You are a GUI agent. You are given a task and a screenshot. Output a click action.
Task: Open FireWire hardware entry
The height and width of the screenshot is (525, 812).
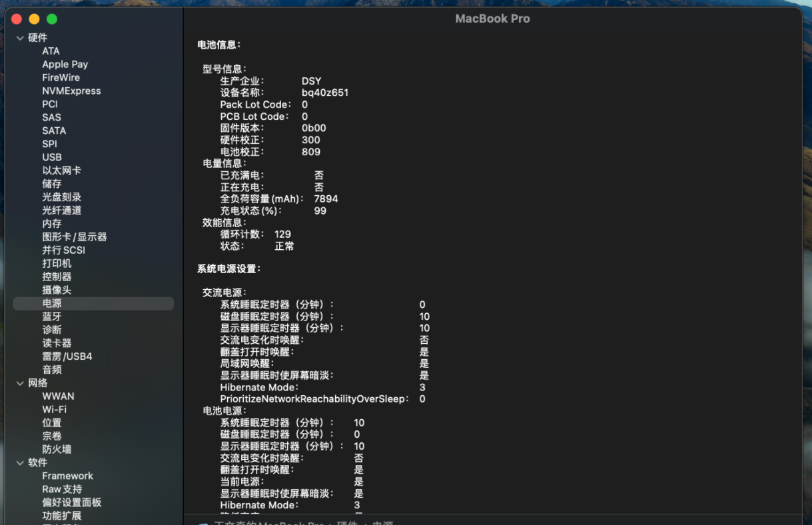click(x=61, y=77)
